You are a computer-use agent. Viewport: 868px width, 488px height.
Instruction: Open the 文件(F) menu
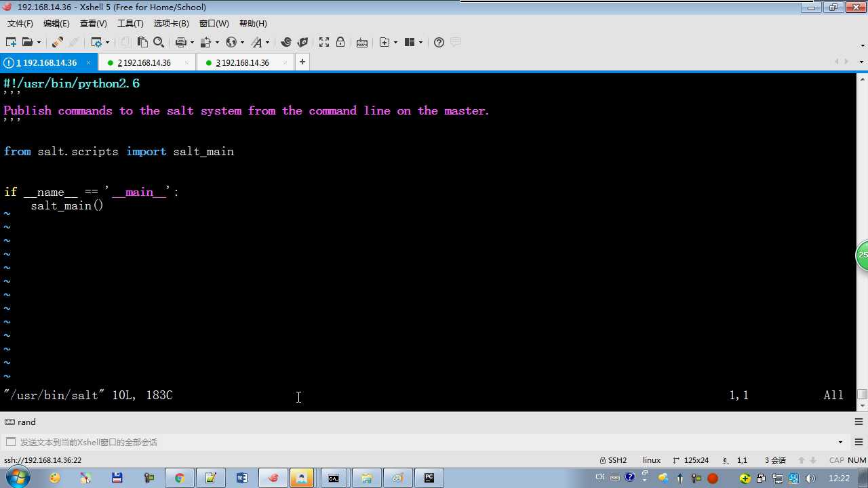pyautogui.click(x=20, y=23)
